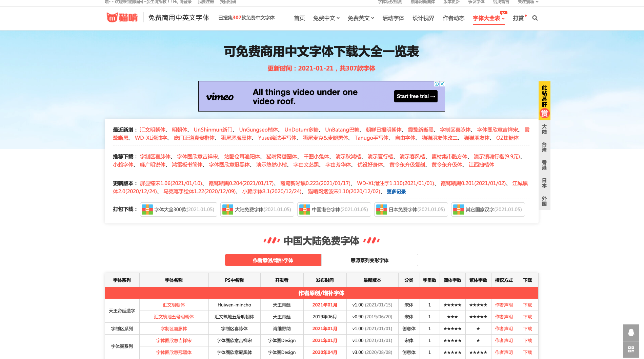The height and width of the screenshot is (359, 644).
Task: Expand the 免费英文 dropdown menu
Action: coord(361,18)
